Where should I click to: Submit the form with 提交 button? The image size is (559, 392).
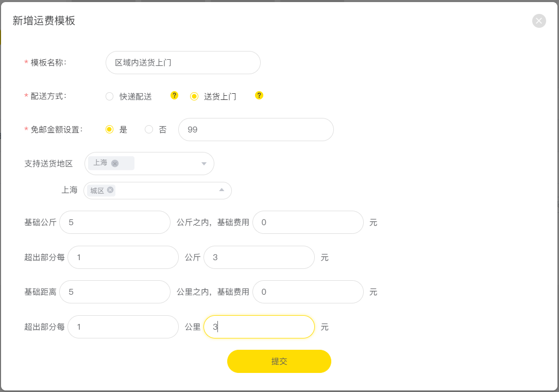pyautogui.click(x=279, y=362)
